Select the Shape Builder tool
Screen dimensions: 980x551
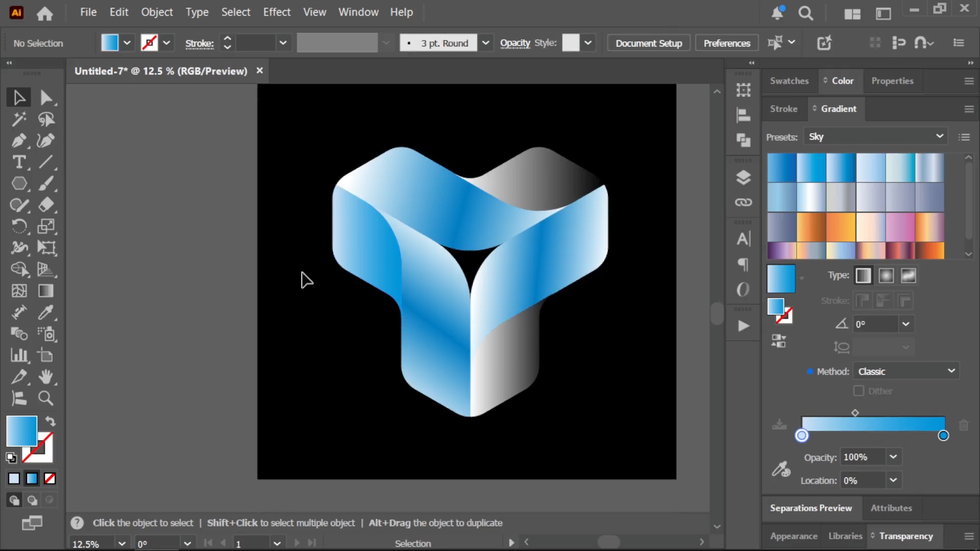coord(19,269)
